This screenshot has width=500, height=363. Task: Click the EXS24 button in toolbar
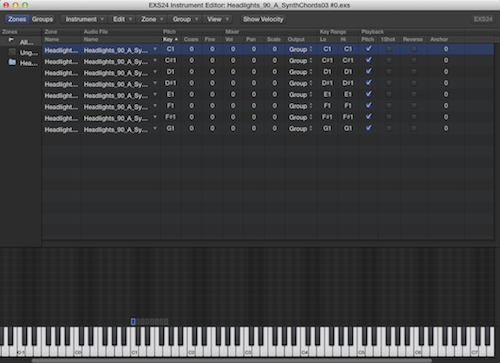click(x=483, y=19)
